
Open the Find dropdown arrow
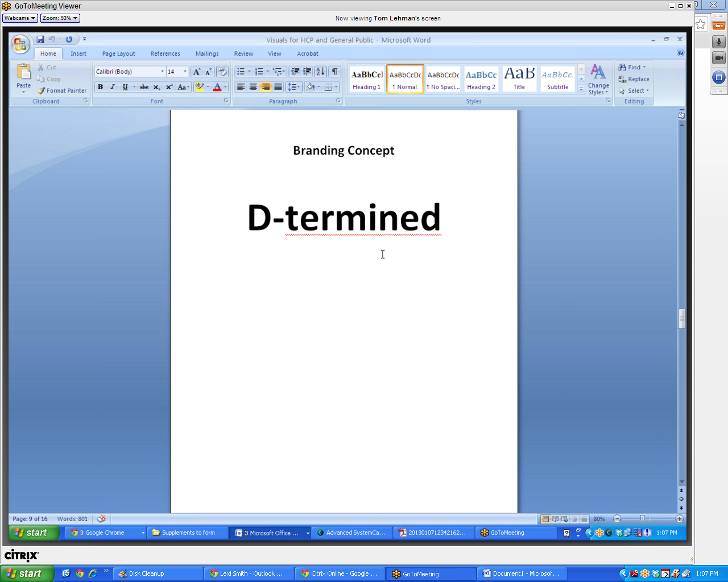point(644,67)
